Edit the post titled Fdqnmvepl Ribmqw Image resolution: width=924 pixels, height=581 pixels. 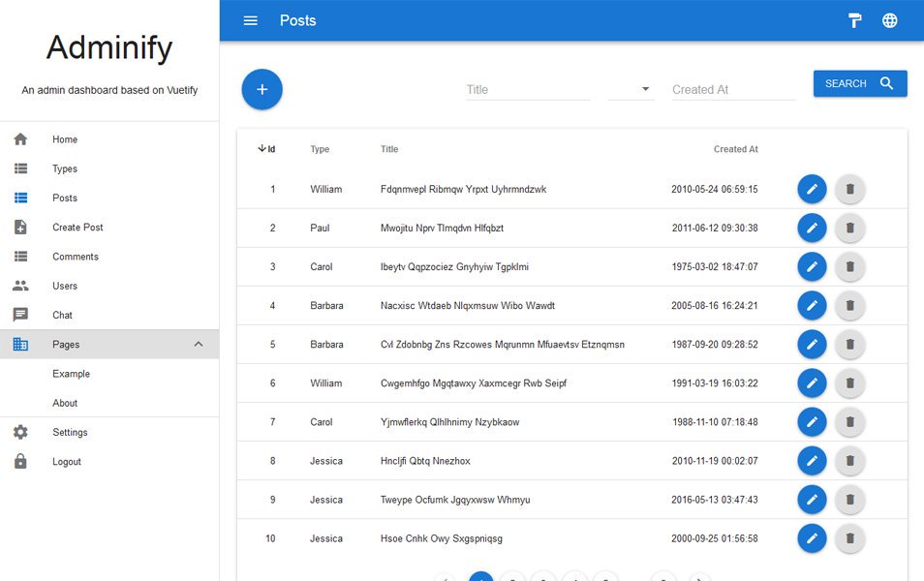click(x=812, y=189)
